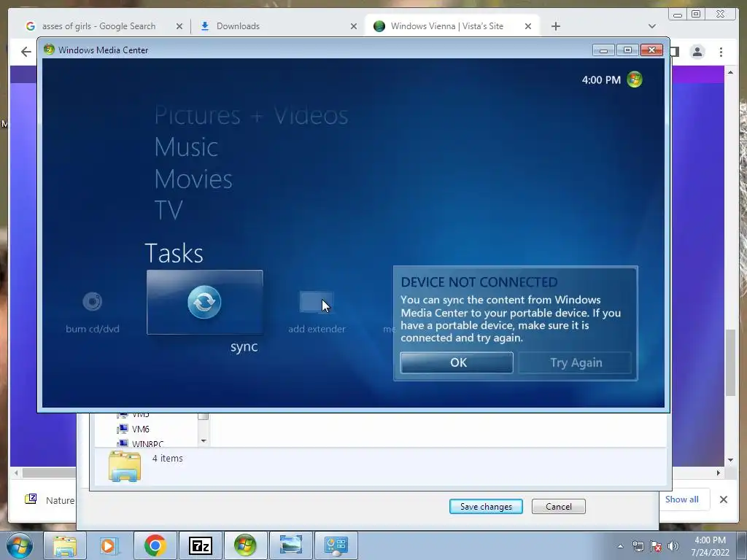Open 7-Zip from the taskbar

tap(200, 545)
